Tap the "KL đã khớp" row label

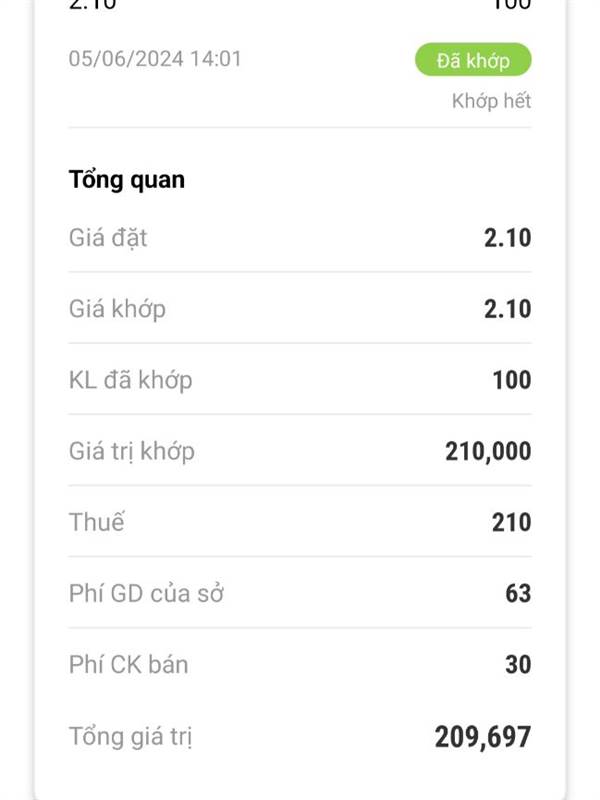(x=131, y=380)
